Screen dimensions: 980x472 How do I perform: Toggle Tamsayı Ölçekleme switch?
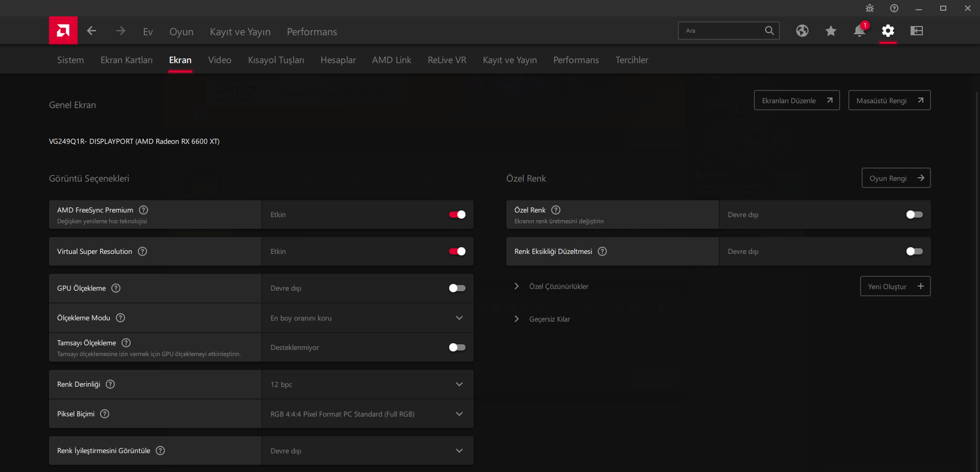457,347
